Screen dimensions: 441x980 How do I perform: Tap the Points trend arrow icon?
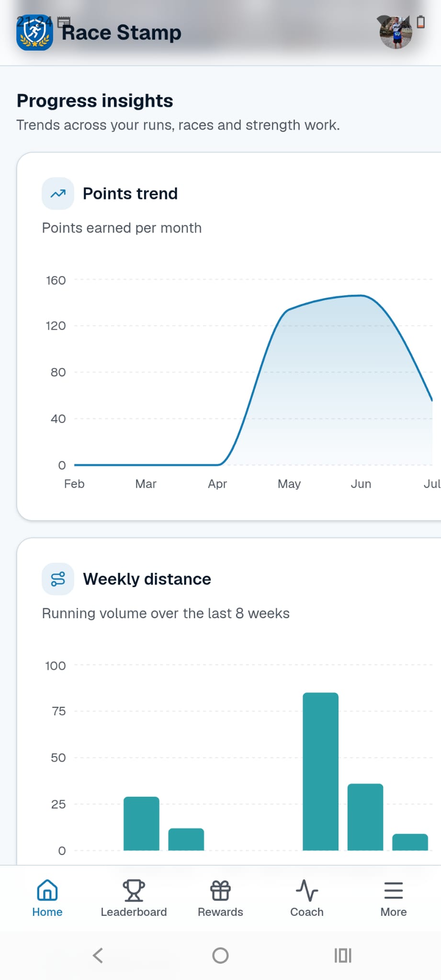coord(58,194)
